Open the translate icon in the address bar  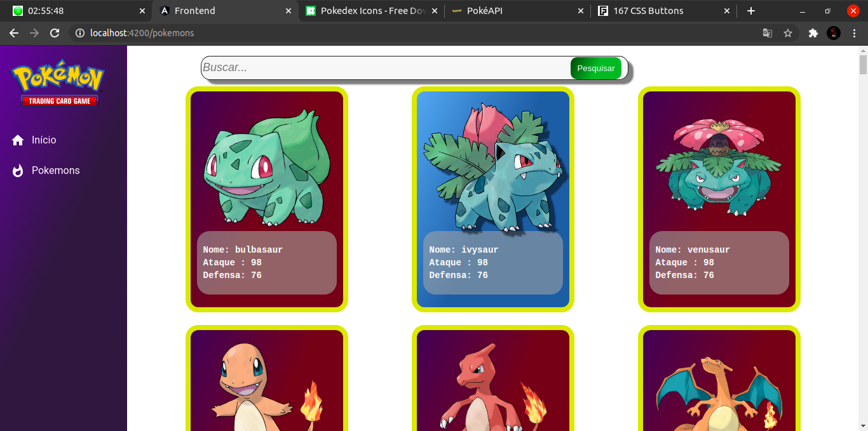[768, 33]
